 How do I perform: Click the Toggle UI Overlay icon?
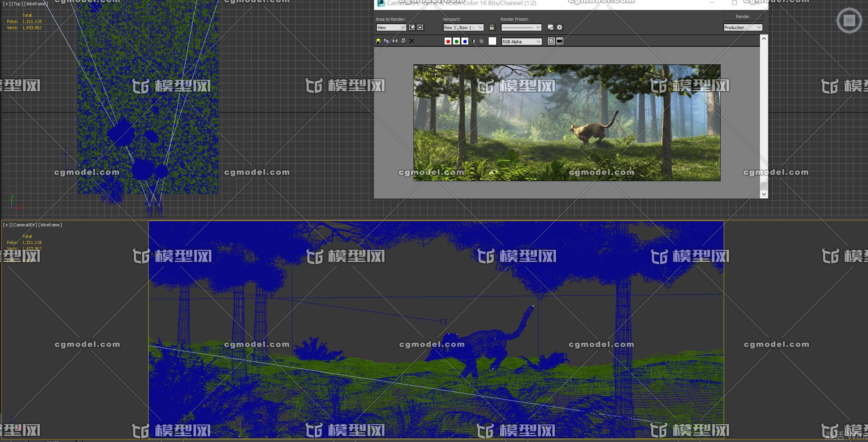(x=551, y=41)
